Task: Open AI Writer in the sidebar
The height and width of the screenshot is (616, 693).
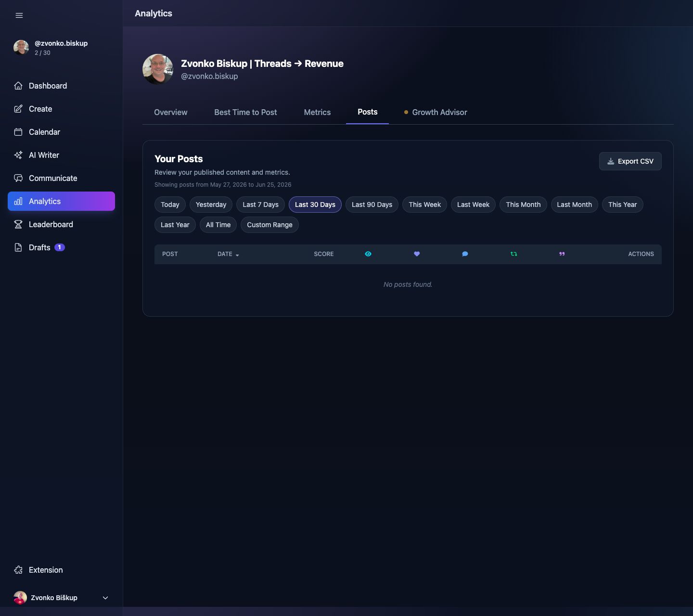Action: click(61, 155)
